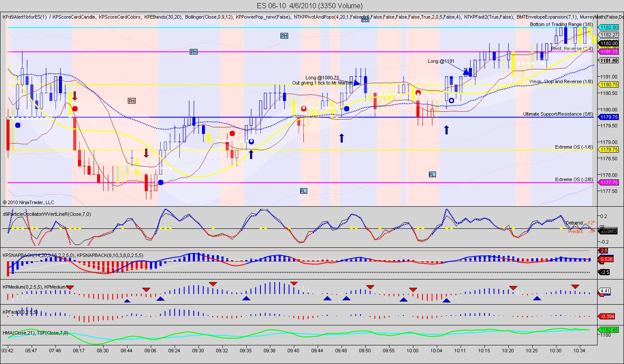Click the 10:15 time axis label
This screenshot has height=364, width=624.
click(x=484, y=350)
